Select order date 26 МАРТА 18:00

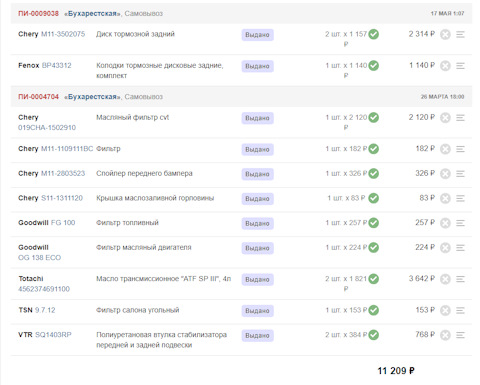(442, 97)
